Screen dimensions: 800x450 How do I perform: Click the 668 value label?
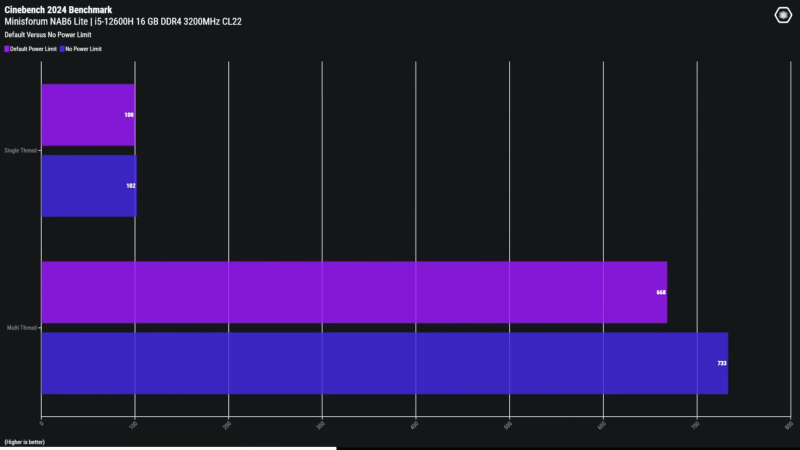pos(660,293)
